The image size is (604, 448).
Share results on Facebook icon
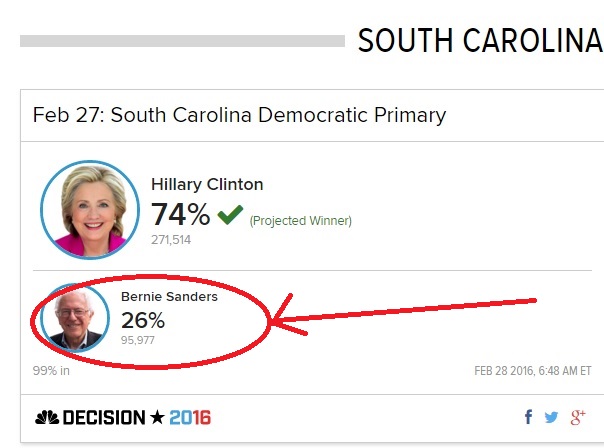pyautogui.click(x=528, y=417)
